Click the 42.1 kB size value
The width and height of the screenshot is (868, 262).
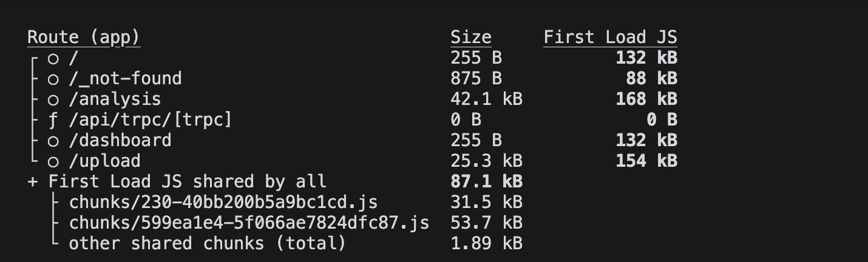click(x=486, y=99)
